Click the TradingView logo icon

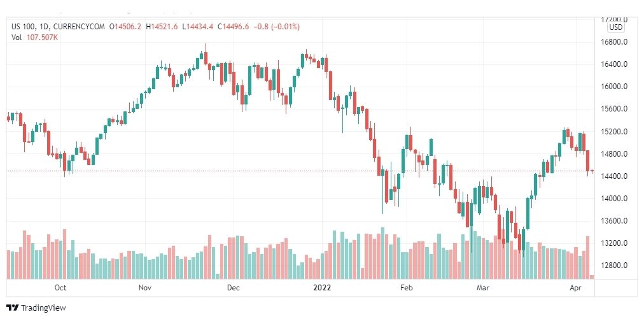(12, 308)
